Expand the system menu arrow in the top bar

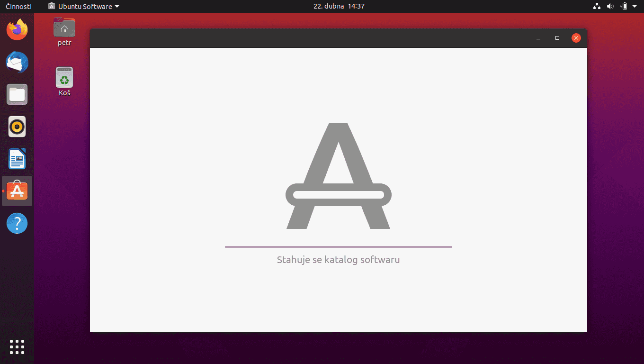(x=635, y=6)
